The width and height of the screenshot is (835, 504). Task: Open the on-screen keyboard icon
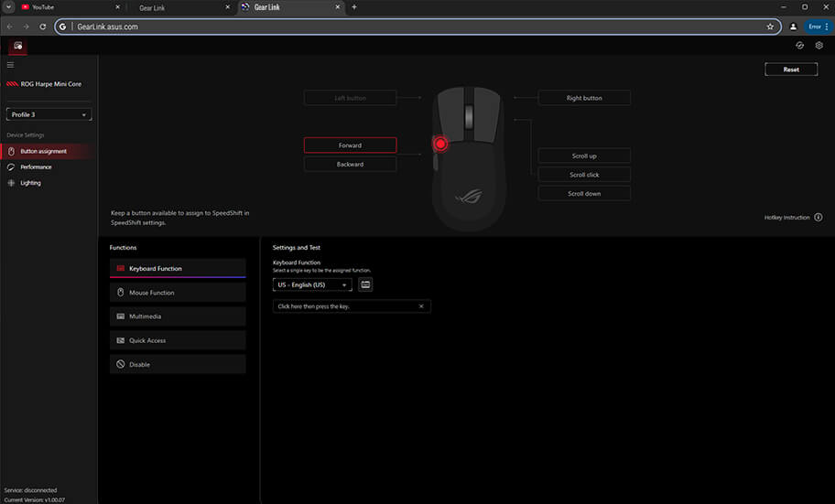click(365, 284)
